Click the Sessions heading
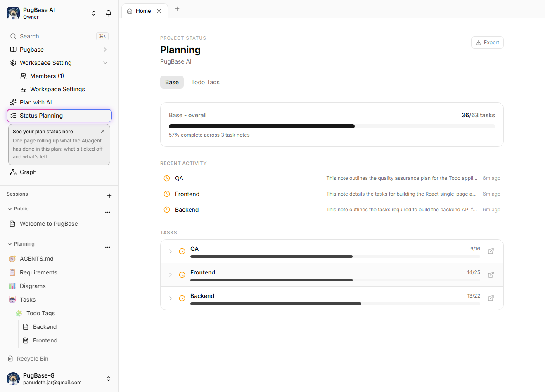This screenshot has width=545, height=392. [x=17, y=194]
